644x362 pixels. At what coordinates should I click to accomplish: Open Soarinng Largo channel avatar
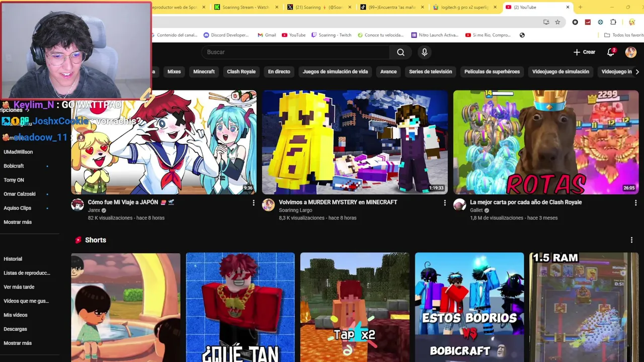pos(269,205)
